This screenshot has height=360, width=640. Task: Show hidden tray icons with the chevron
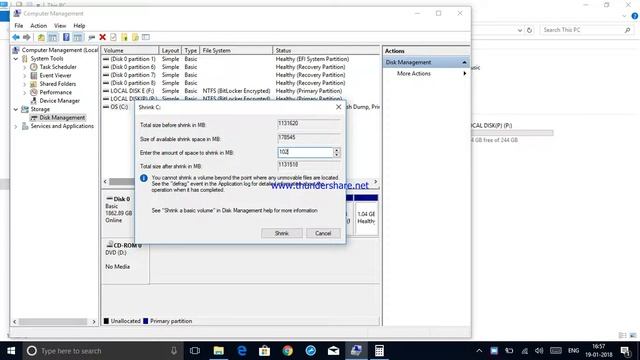[479, 351]
